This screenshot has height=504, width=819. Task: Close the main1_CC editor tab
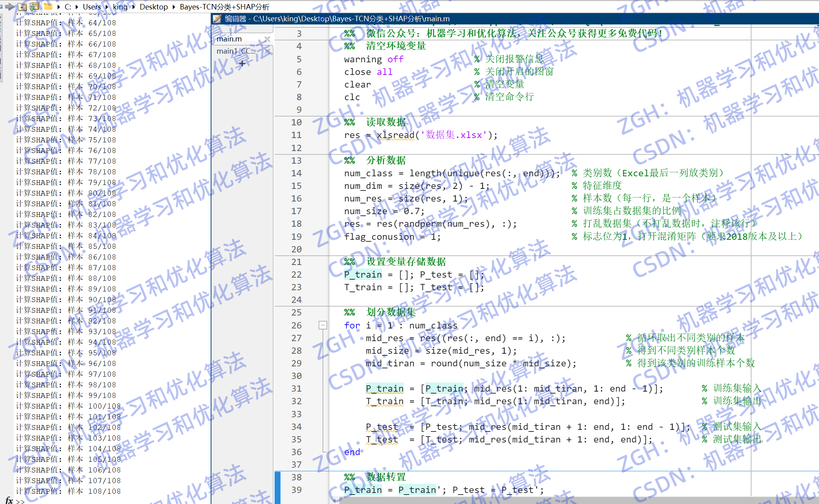click(268, 51)
